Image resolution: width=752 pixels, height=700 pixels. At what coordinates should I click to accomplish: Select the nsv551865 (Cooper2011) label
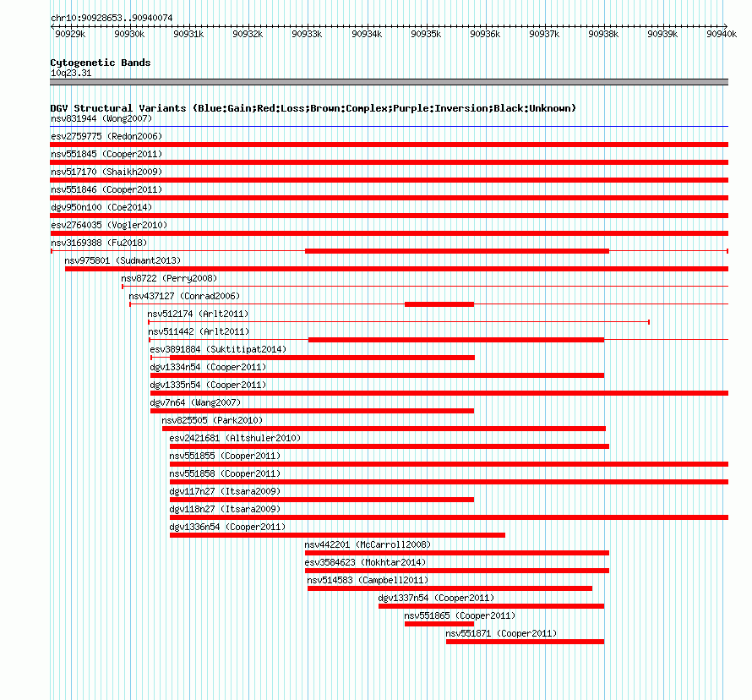point(460,615)
